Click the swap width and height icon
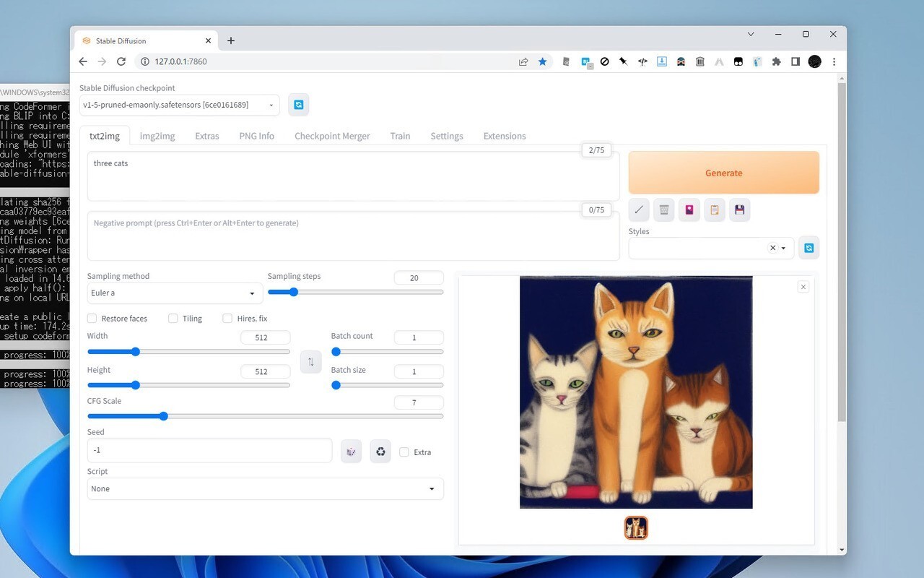Viewport: 924px width, 578px height. tap(310, 361)
